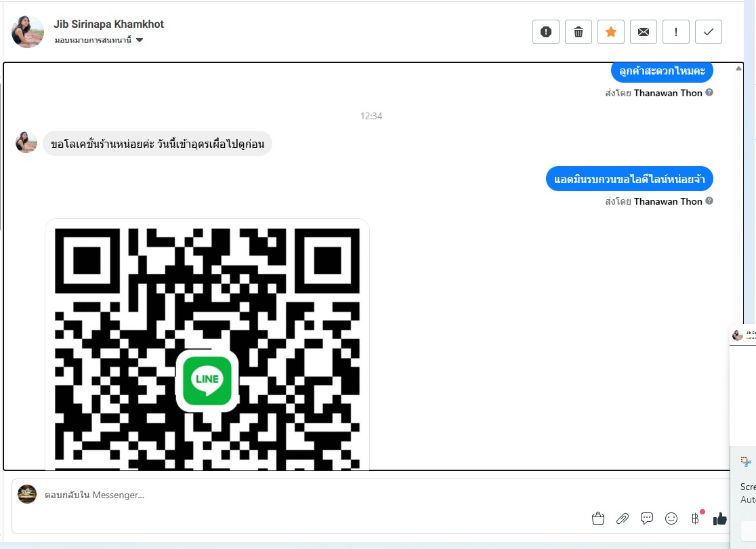Mark conversation unread with envelope icon
This screenshot has width=756, height=549.
coord(643,32)
